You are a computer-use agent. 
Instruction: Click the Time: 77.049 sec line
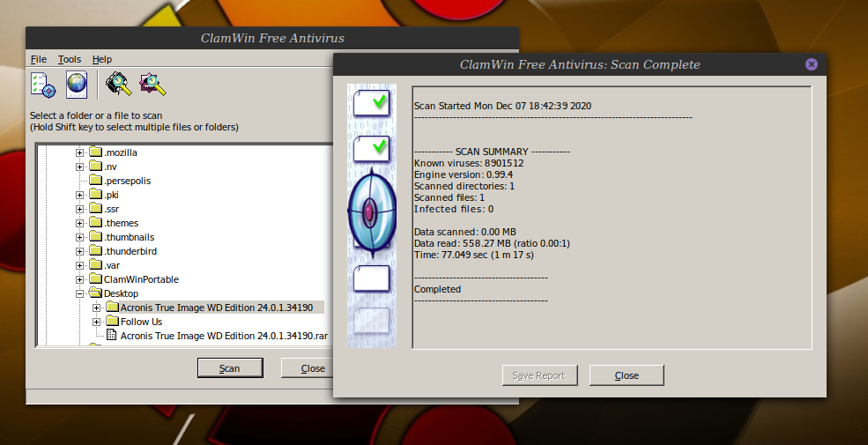click(474, 256)
